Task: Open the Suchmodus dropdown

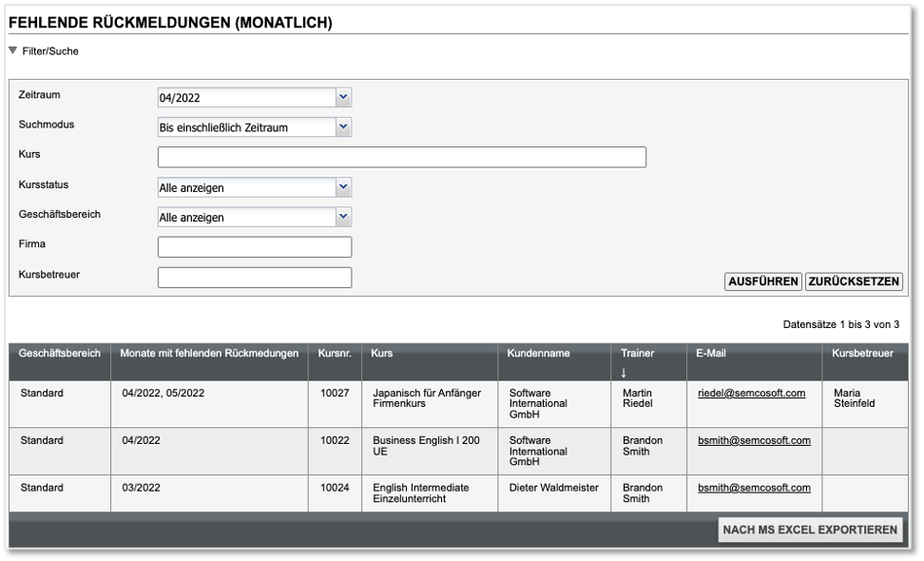Action: 343,126
